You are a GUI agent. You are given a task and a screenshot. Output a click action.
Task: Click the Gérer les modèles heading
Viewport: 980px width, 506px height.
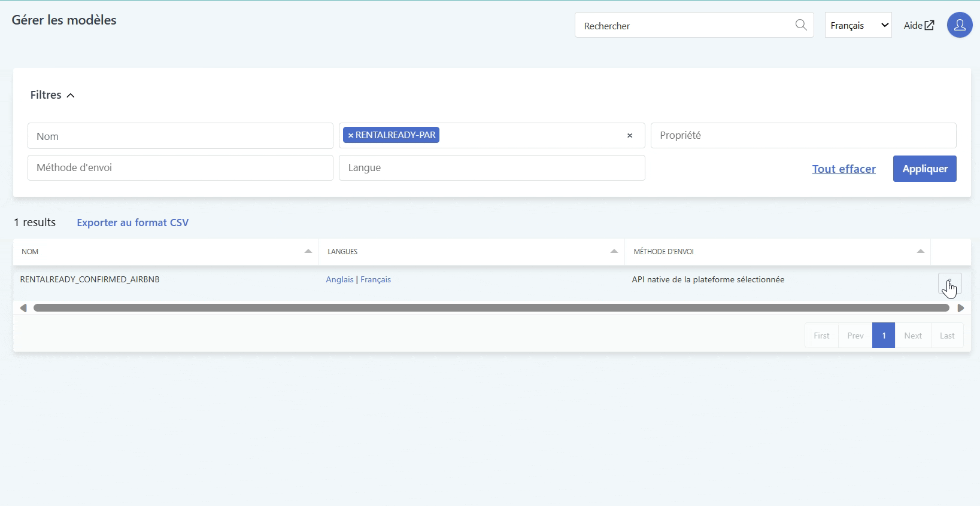coord(64,20)
